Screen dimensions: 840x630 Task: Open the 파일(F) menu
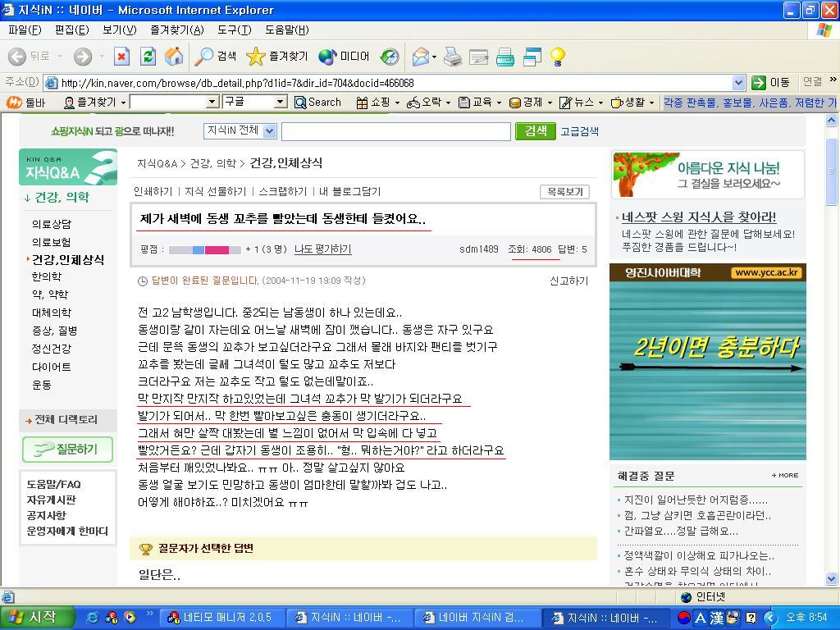24,30
